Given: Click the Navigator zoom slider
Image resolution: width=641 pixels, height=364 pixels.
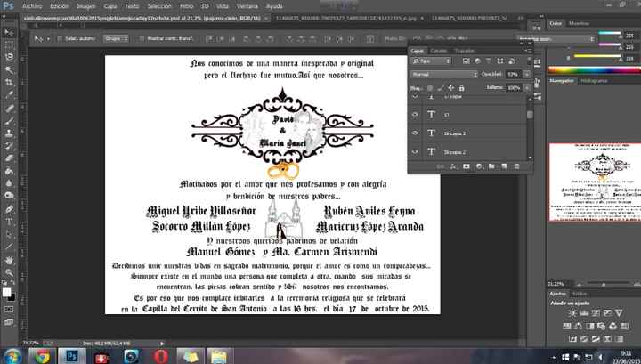Looking at the screenshot, I should [604, 284].
